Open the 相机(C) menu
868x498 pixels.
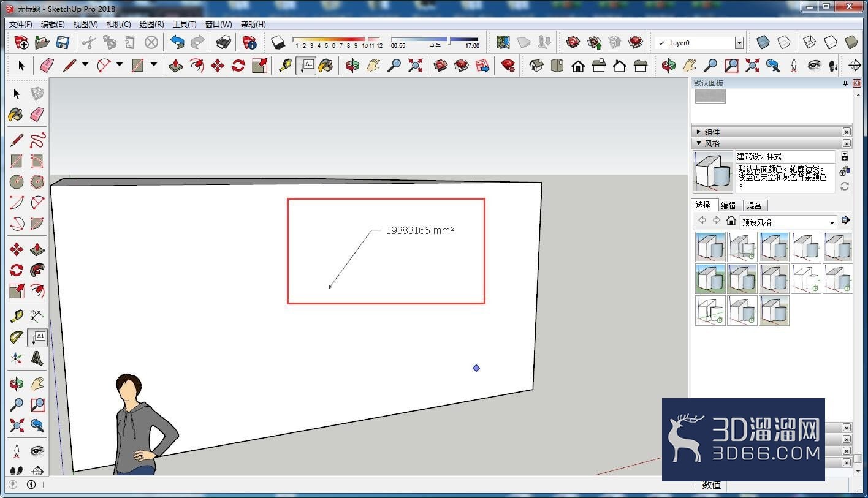[x=118, y=25]
